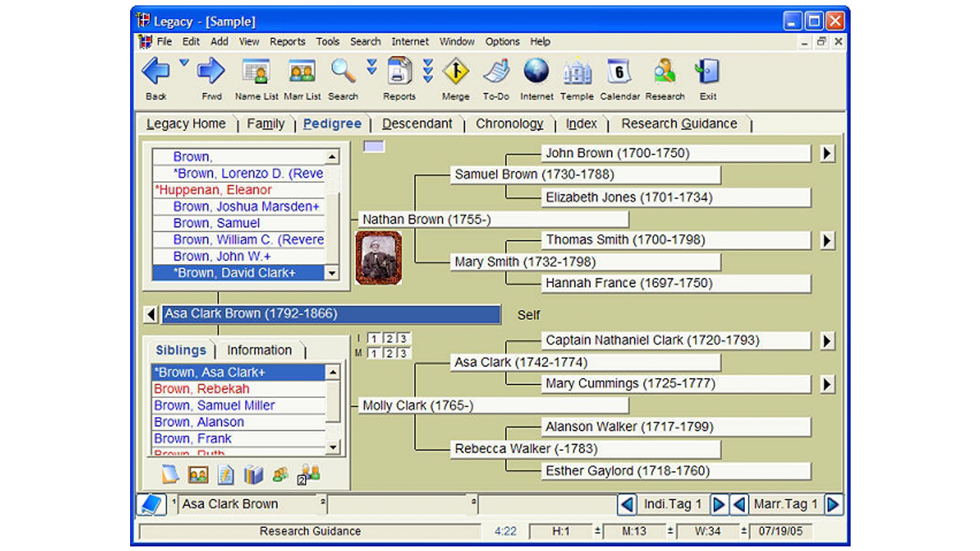Viewport: 980px width, 551px height.
Task: Open the framed portrait icon below Siblings list
Action: (198, 474)
